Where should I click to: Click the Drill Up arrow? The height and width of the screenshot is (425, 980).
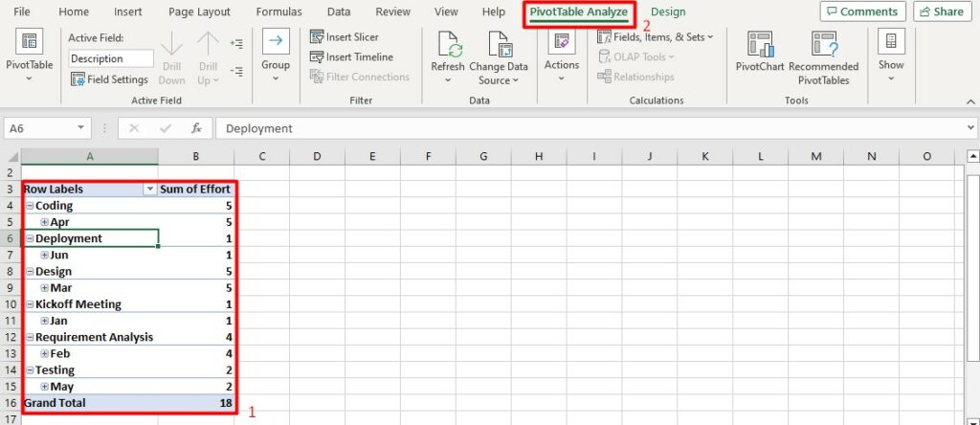(208, 44)
